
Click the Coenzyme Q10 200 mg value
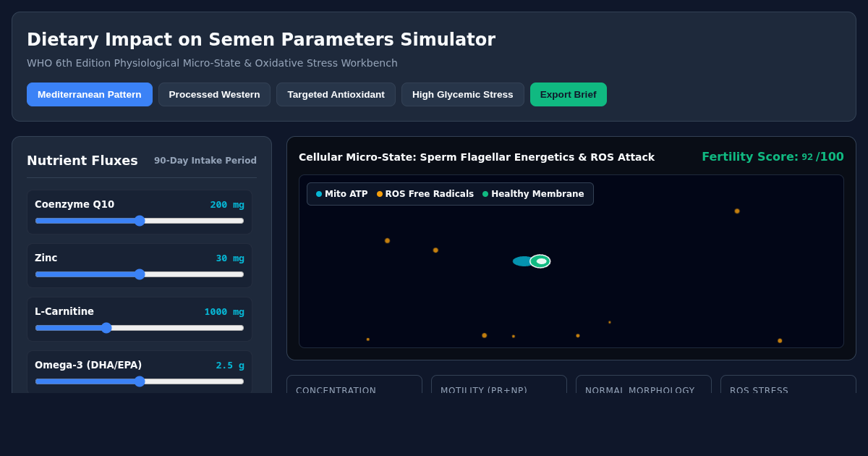coord(227,205)
